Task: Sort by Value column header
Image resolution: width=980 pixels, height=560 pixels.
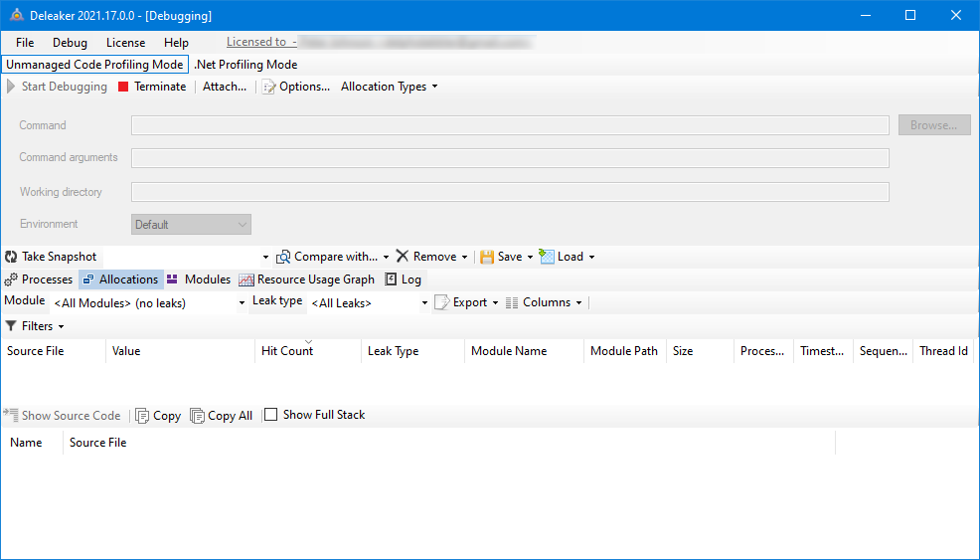Action: [181, 351]
